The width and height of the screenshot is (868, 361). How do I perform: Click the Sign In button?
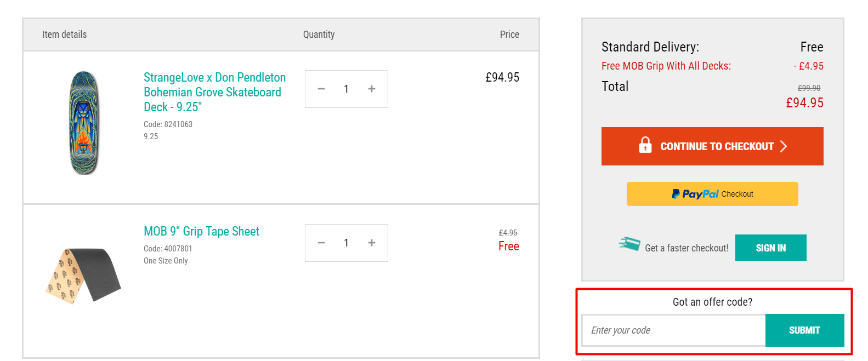point(770,247)
